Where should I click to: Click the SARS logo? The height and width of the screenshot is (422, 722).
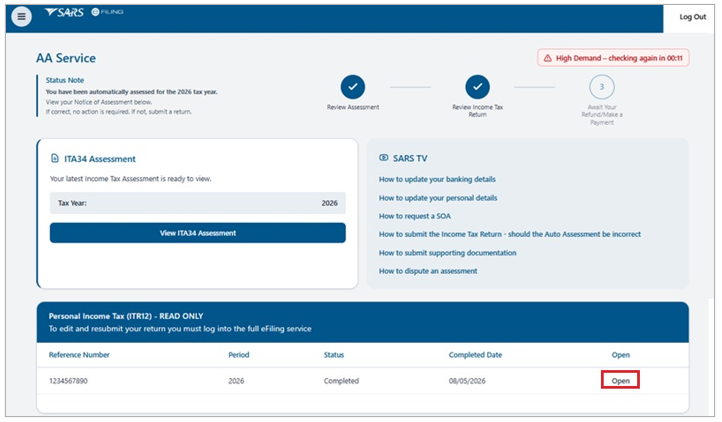(64, 12)
